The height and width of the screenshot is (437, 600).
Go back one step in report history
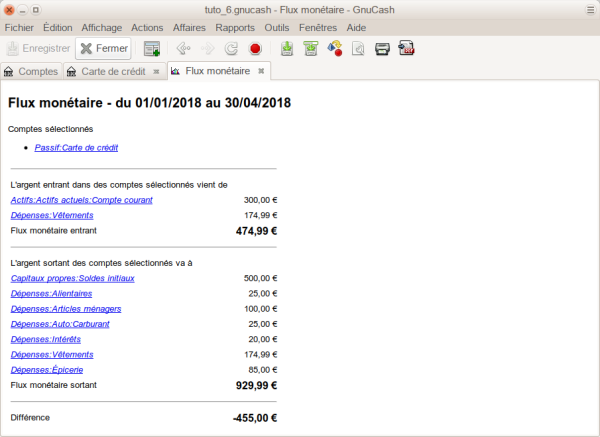[183, 48]
